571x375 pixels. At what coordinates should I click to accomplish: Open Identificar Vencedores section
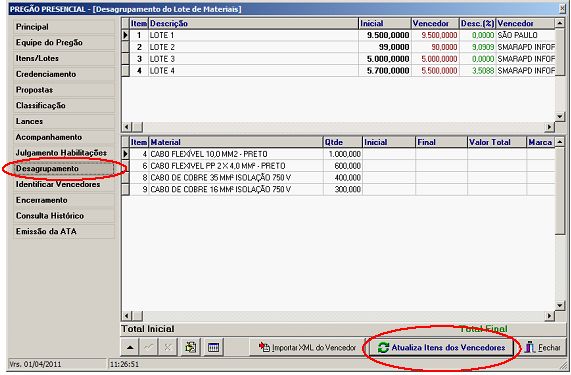click(x=64, y=184)
